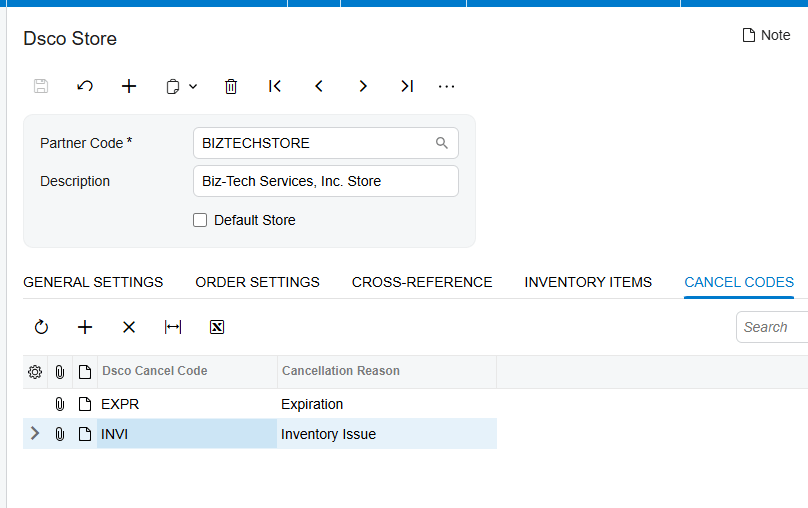This screenshot has height=508, width=808.
Task: Select the EXPR cancel code cell
Action: click(187, 404)
